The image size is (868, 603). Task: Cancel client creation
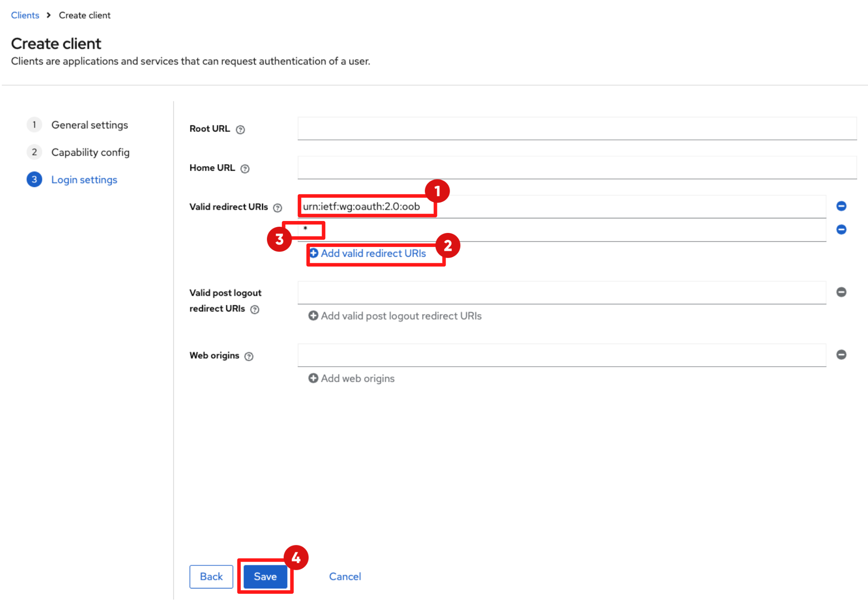tap(345, 577)
